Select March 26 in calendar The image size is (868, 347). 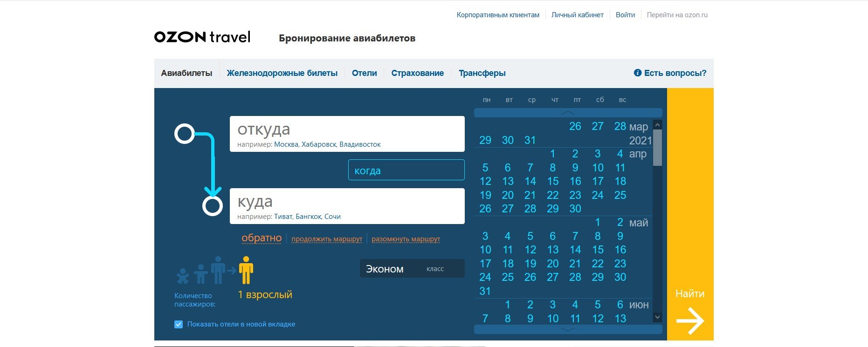coord(575,126)
